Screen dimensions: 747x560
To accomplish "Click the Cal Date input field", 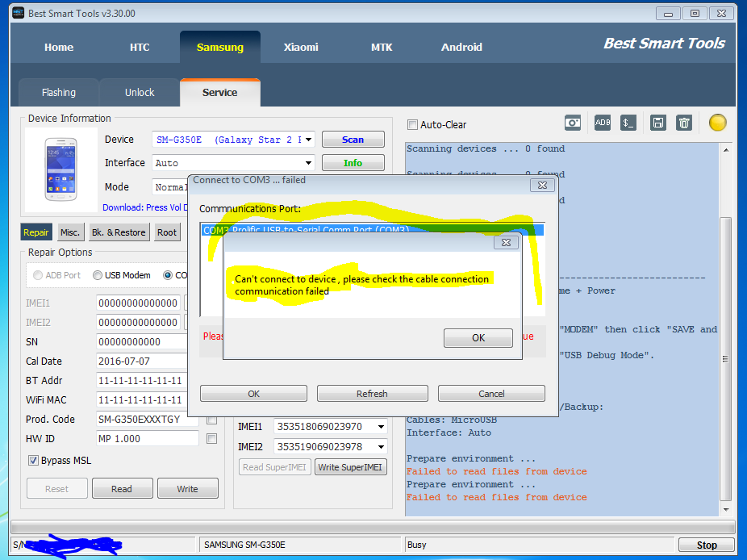I will 142,361.
